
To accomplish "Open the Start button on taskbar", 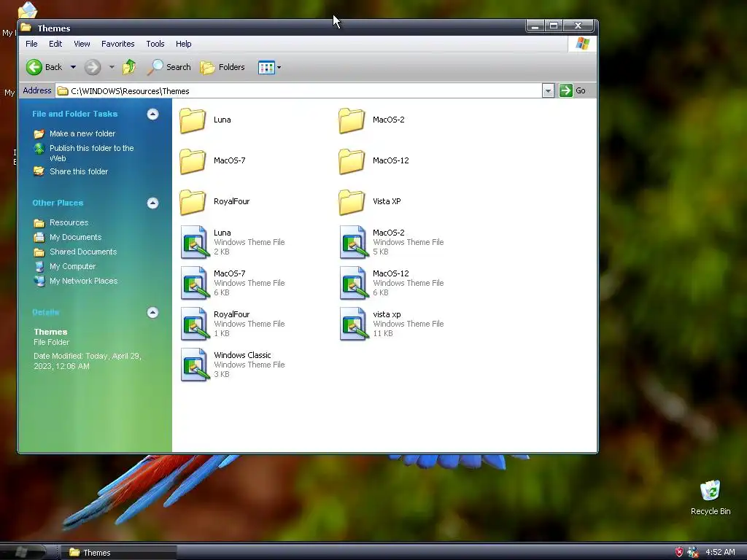I will 23,552.
